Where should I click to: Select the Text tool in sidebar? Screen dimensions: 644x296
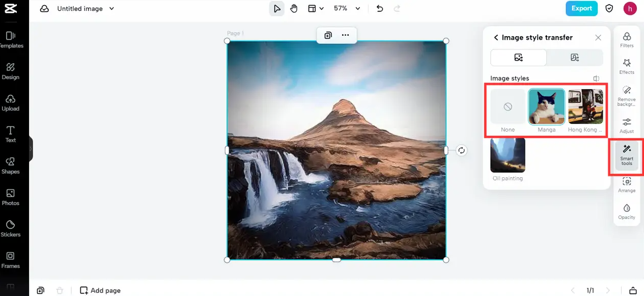click(x=11, y=134)
